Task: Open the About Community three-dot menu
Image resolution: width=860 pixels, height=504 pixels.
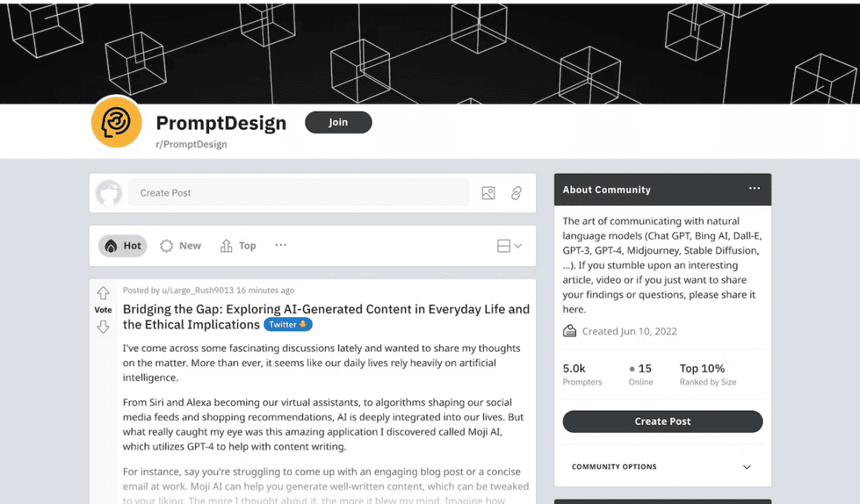Action: coord(755,188)
